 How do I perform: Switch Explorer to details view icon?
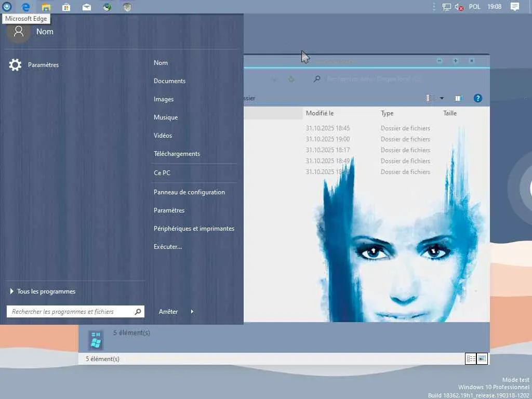[471, 359]
